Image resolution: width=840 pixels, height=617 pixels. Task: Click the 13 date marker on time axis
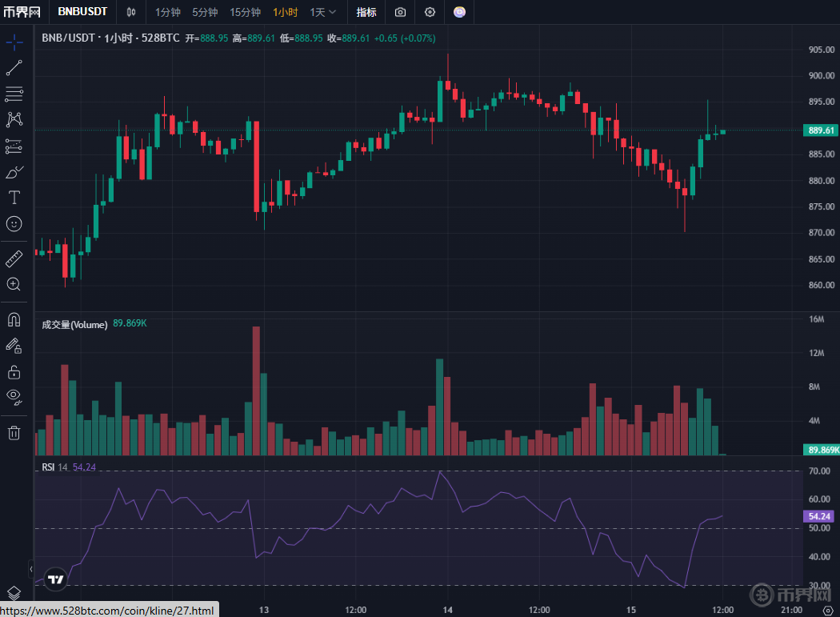[x=263, y=610]
